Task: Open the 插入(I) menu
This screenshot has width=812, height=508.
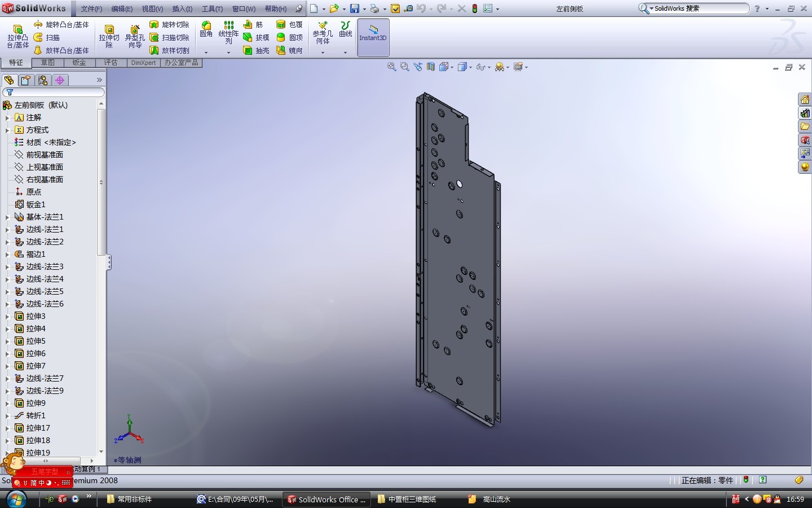Action: coord(182,8)
